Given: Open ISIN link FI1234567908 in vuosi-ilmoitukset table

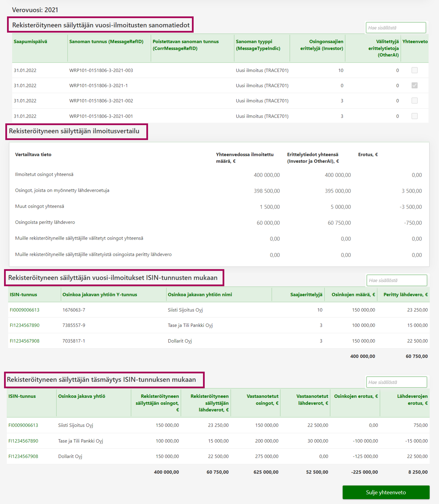Looking at the screenshot, I should (x=24, y=341).
